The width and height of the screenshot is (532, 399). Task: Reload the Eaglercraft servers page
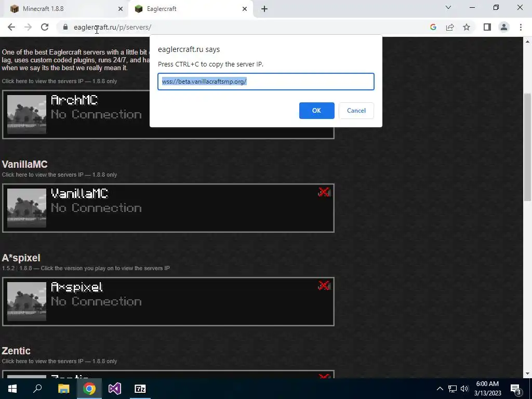point(45,27)
